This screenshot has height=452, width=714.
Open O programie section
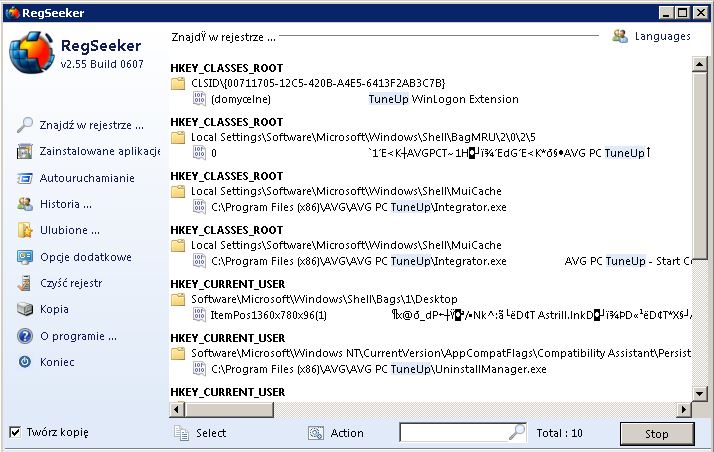point(78,336)
